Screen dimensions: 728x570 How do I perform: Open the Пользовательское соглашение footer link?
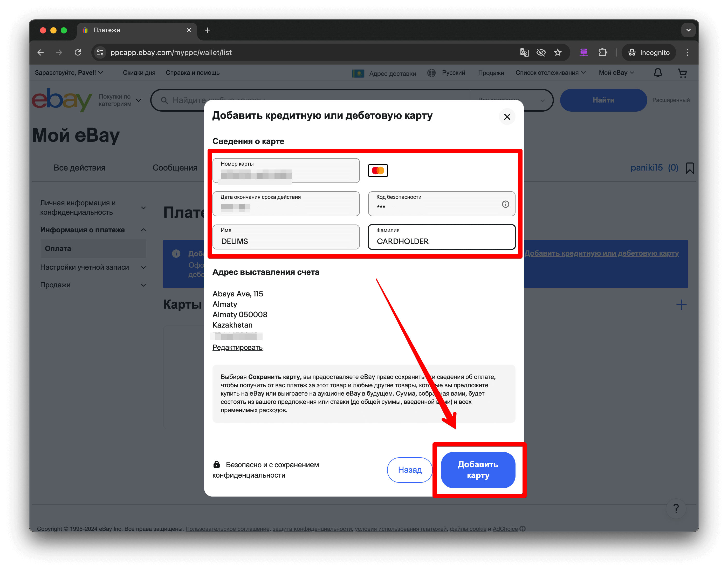(x=228, y=529)
